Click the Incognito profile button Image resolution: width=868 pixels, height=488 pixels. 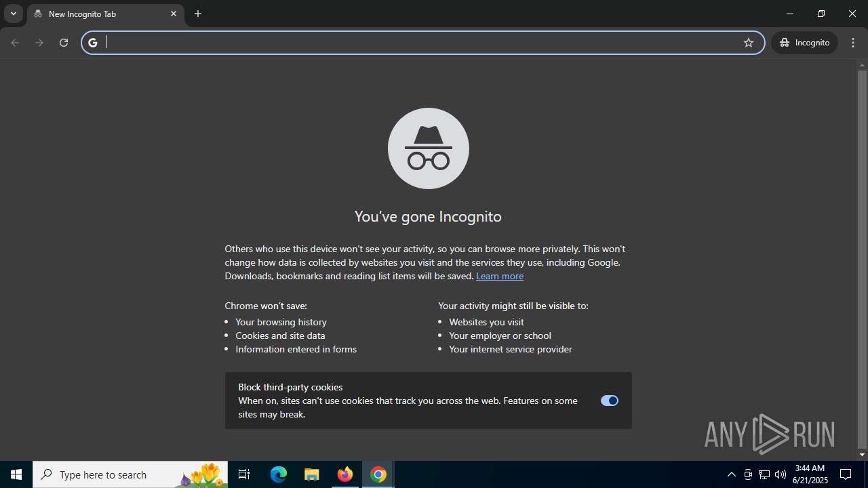coord(804,43)
